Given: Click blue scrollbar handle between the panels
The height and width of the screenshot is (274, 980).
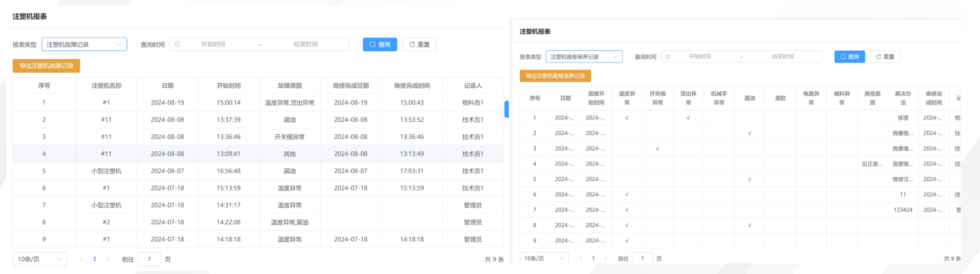Looking at the screenshot, I should click(507, 109).
